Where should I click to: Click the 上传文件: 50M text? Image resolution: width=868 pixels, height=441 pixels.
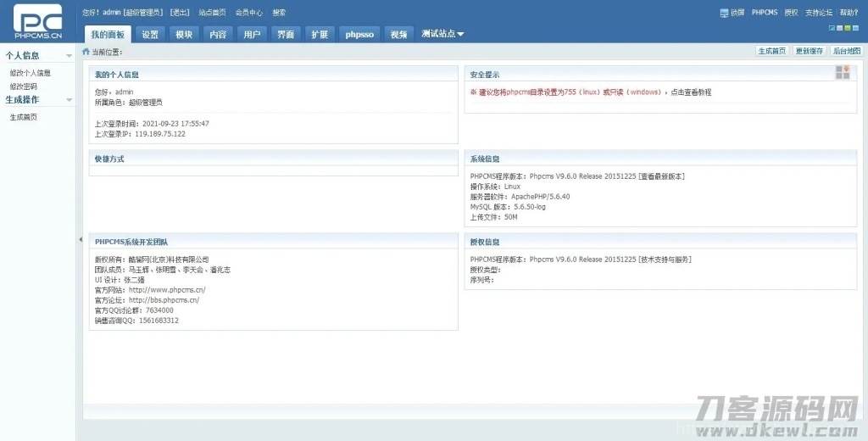494,217
